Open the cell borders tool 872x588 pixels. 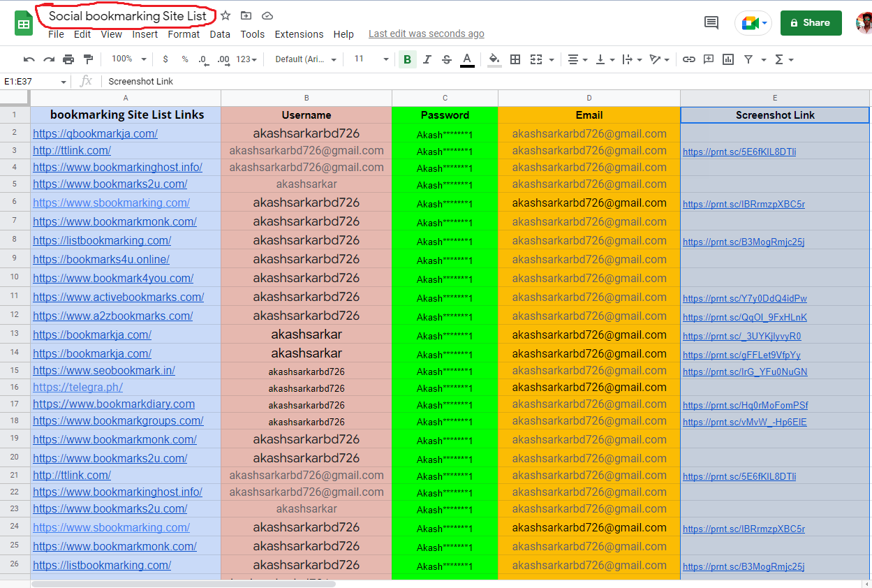click(x=515, y=59)
